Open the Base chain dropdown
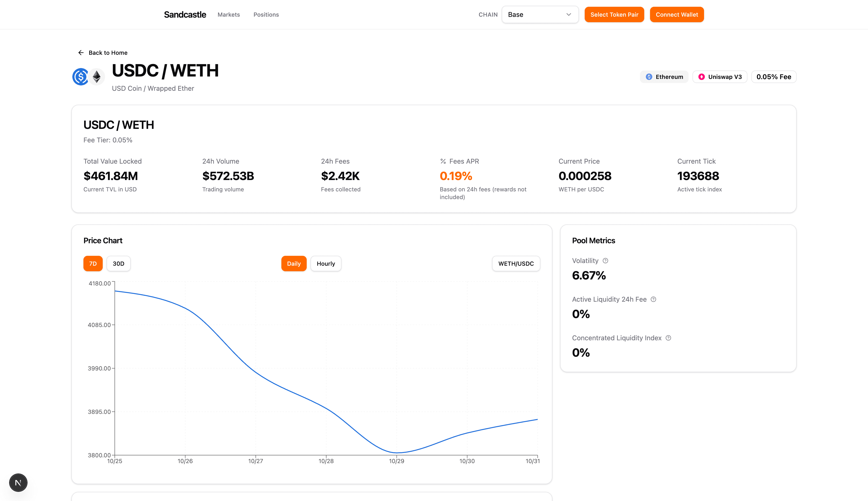This screenshot has height=501, width=868. coord(540,14)
